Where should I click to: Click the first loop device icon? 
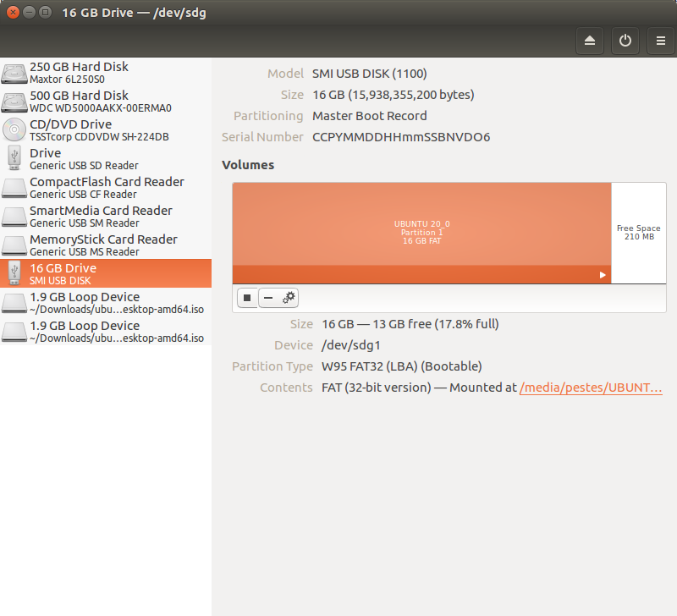coord(14,304)
